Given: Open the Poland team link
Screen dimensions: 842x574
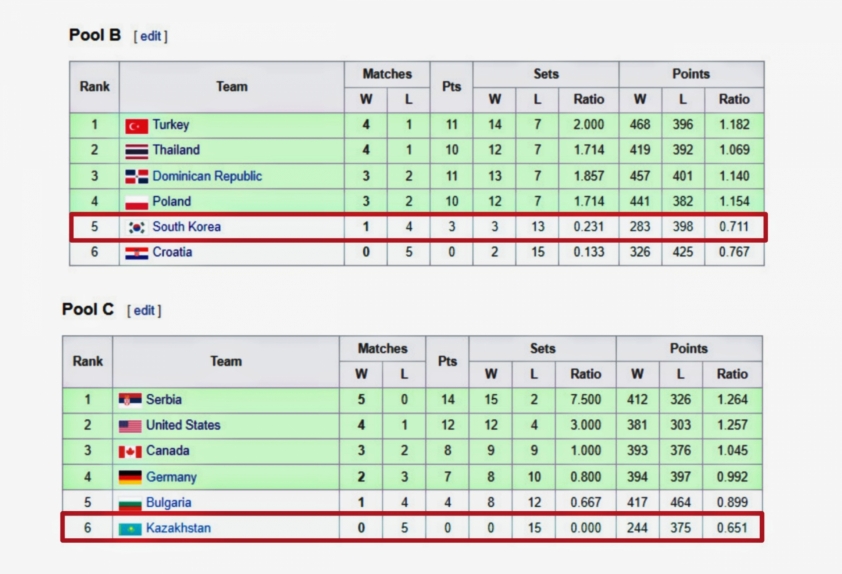Looking at the screenshot, I should point(172,201).
